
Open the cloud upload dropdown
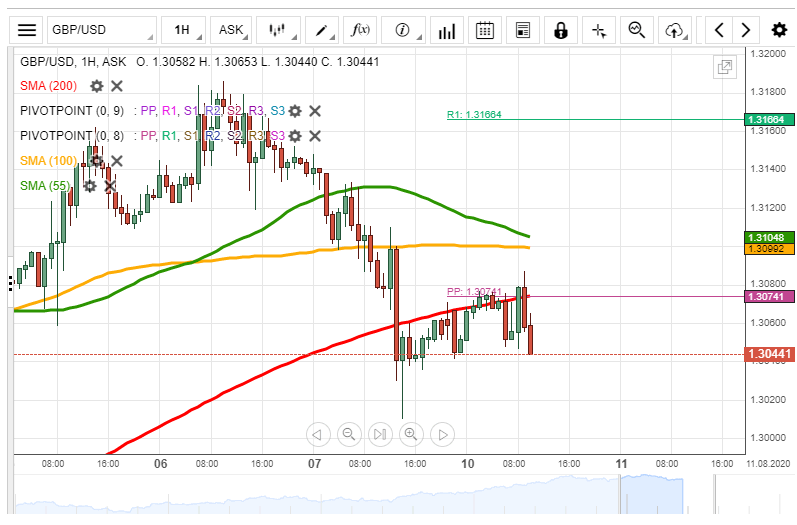[x=675, y=30]
